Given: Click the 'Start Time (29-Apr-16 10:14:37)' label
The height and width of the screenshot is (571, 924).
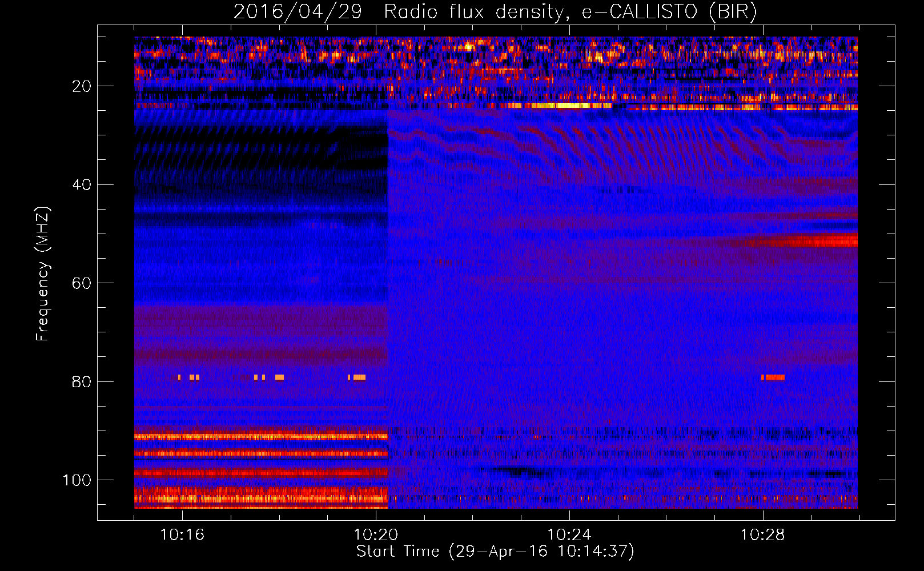Looking at the screenshot, I should click(495, 552).
